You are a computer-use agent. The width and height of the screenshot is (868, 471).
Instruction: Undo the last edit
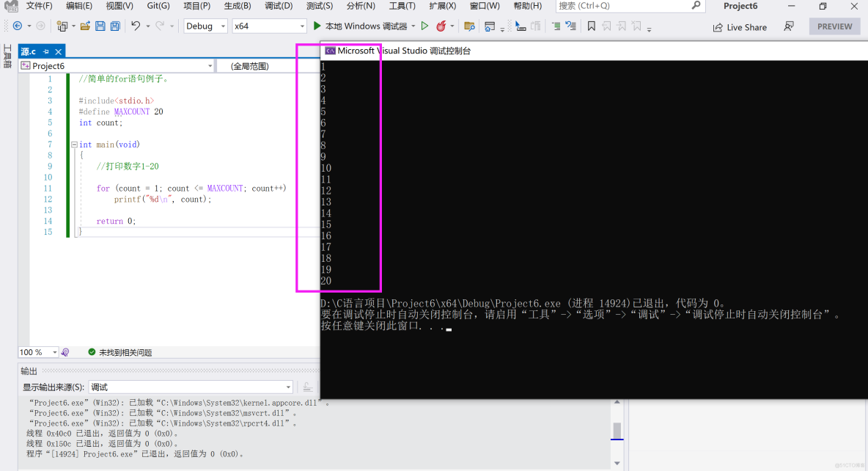click(136, 26)
